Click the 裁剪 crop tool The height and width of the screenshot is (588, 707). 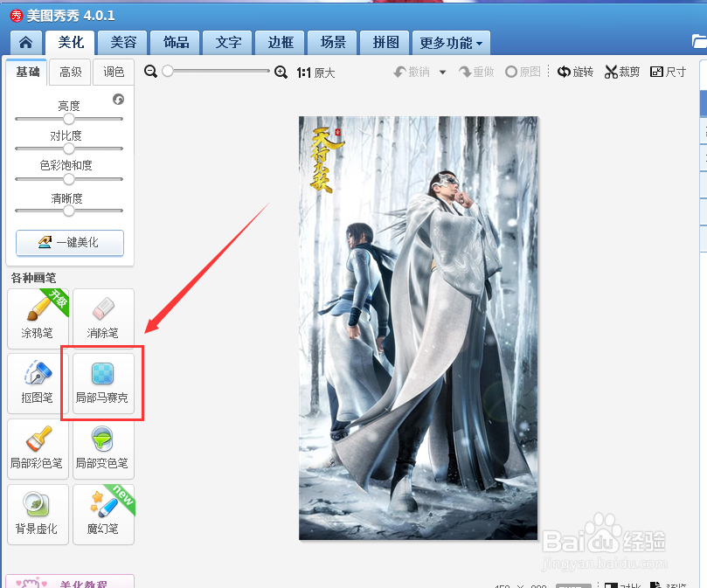[622, 72]
